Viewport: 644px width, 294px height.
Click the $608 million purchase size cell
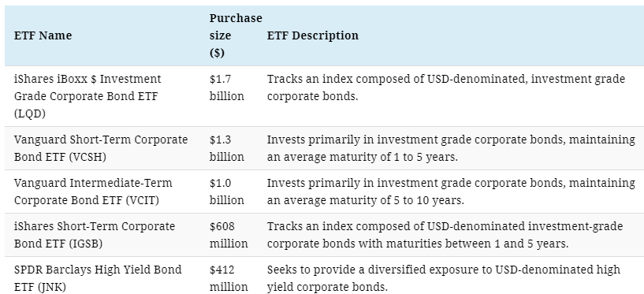click(229, 235)
